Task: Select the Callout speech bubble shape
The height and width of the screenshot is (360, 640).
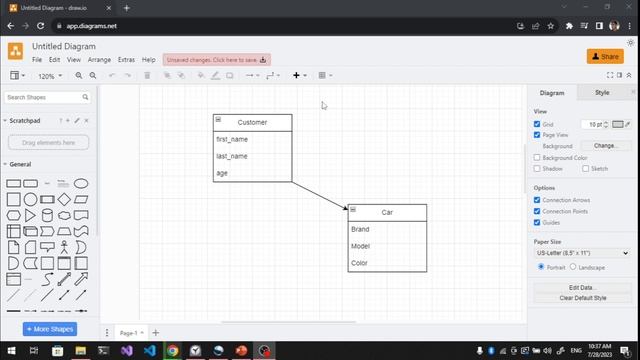Action: (x=47, y=247)
